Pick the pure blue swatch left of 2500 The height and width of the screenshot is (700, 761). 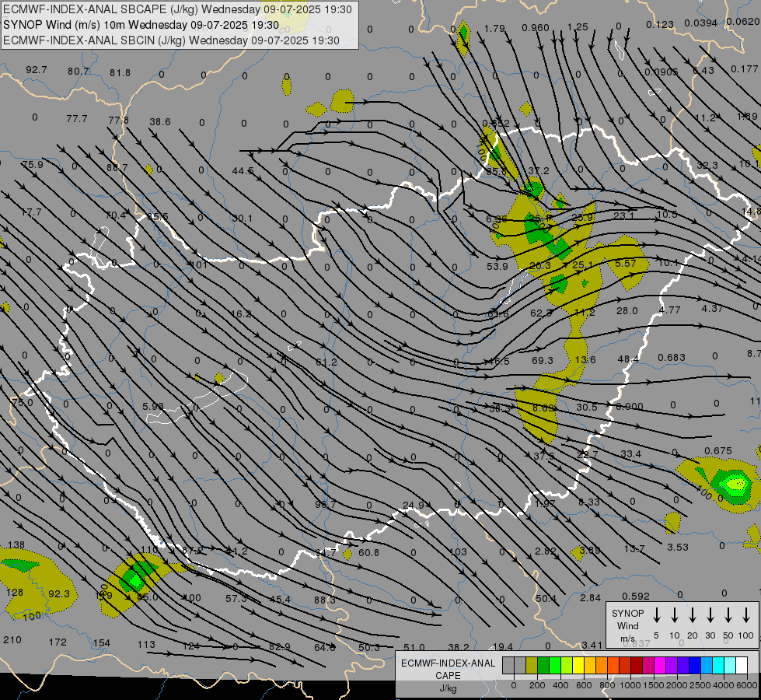click(x=696, y=666)
